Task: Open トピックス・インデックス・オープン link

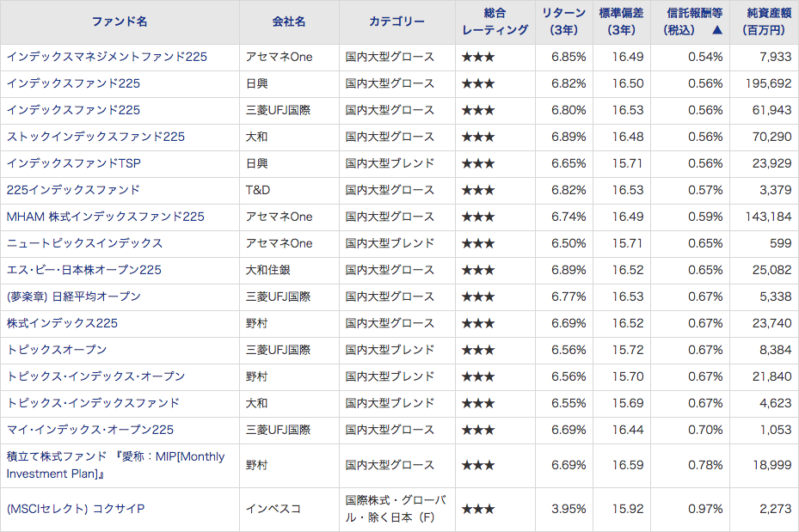Action: (95, 376)
